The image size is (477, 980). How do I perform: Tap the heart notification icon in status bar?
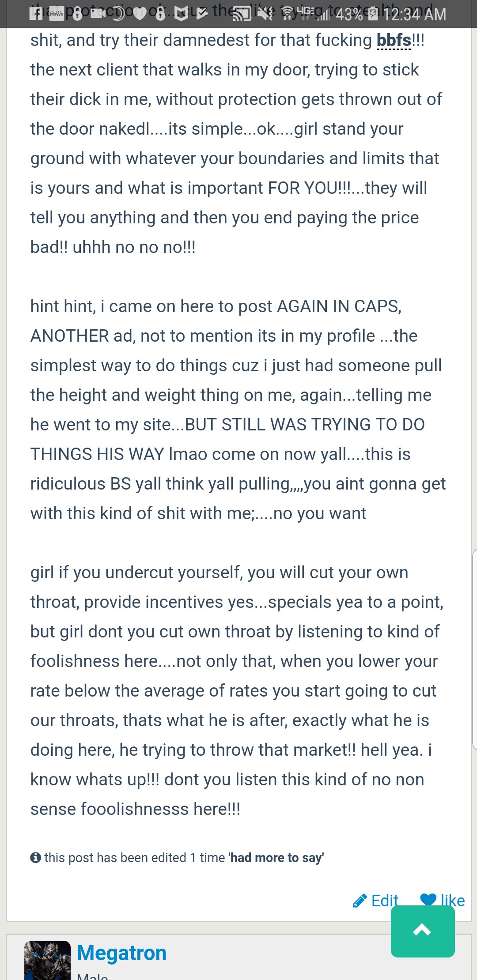(140, 15)
